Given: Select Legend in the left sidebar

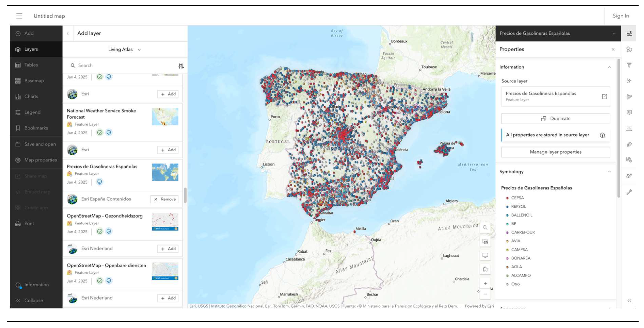Looking at the screenshot, I should (32, 112).
